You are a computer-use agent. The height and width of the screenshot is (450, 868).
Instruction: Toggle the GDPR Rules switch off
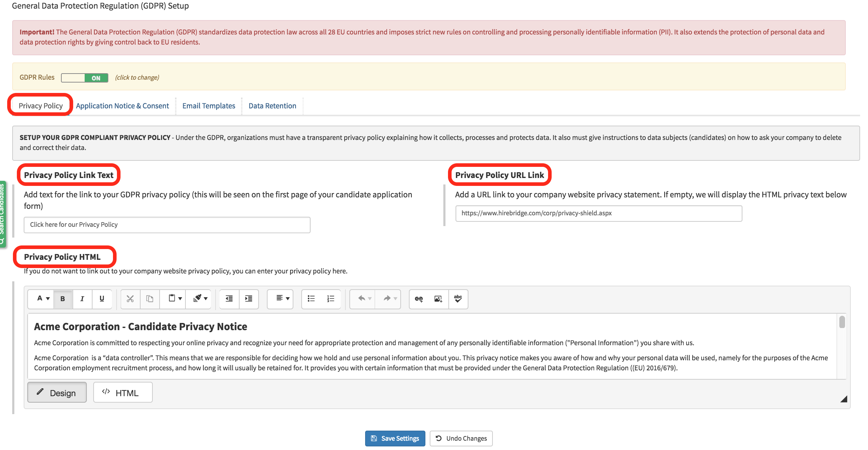tap(85, 78)
